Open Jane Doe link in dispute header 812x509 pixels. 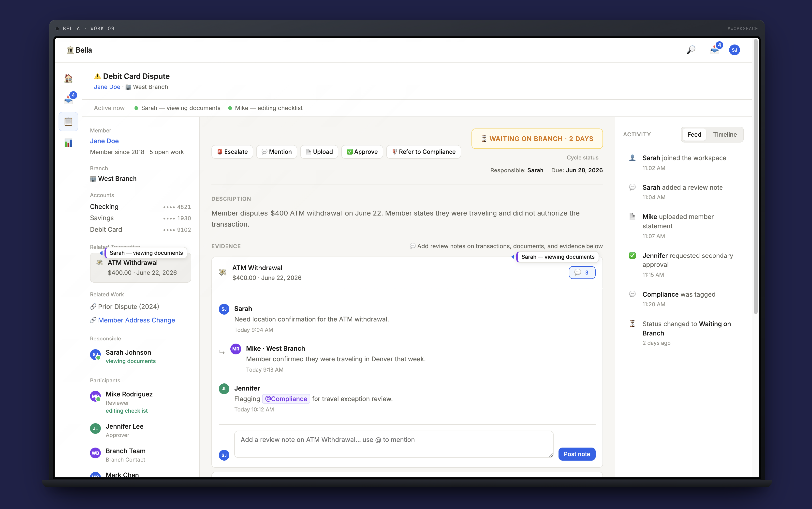tap(107, 87)
